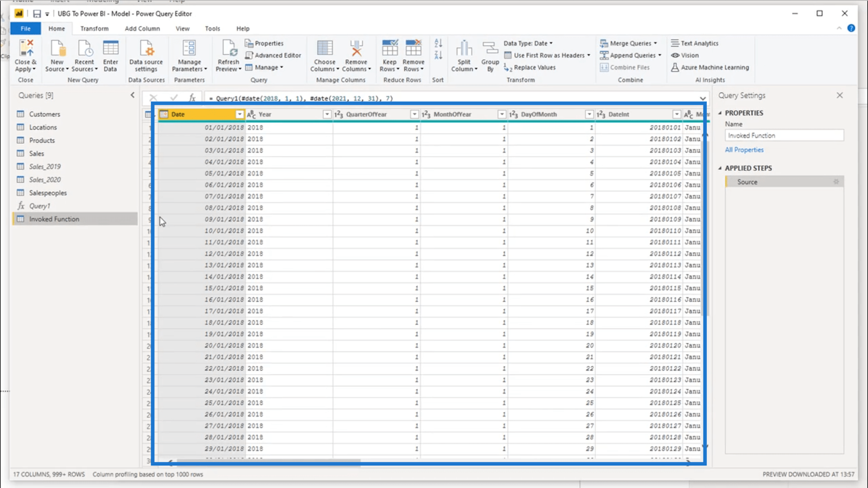Open the File tab
The height and width of the screenshot is (488, 868).
point(25,29)
